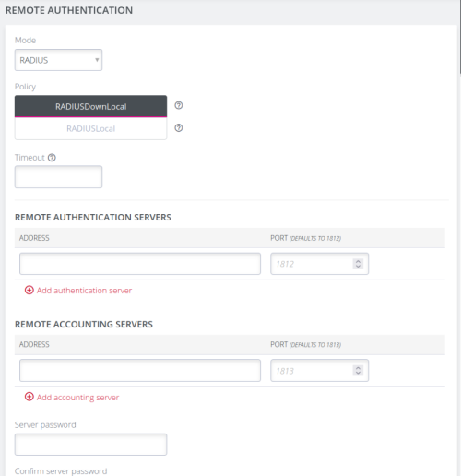This screenshot has width=461, height=476.
Task: Click plus icon for Add accounting server
Action: [x=30, y=397]
